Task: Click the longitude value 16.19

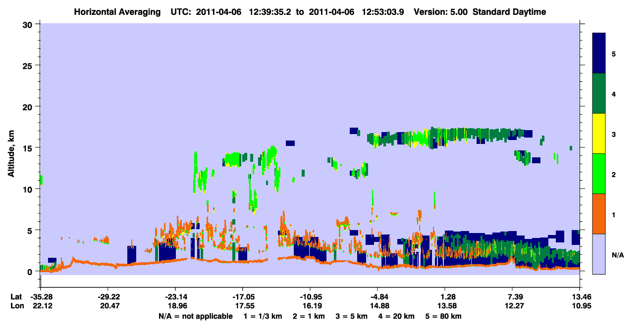Action: pos(310,306)
